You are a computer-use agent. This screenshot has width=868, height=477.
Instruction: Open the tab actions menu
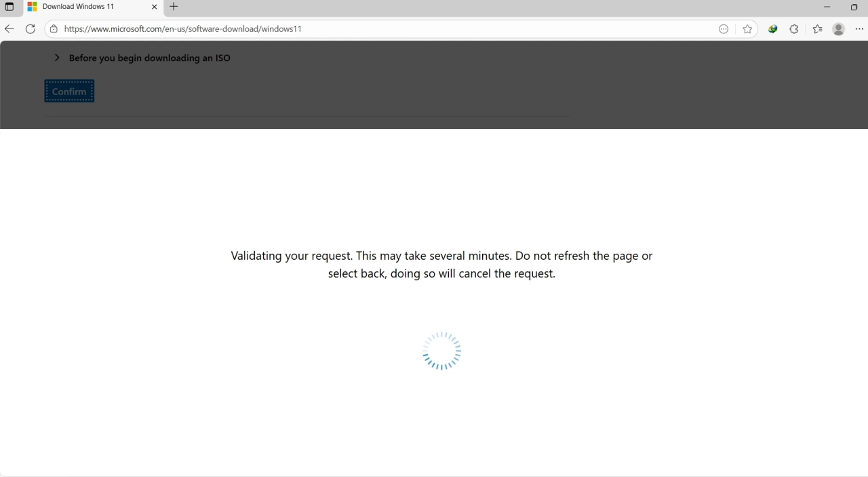pos(9,7)
